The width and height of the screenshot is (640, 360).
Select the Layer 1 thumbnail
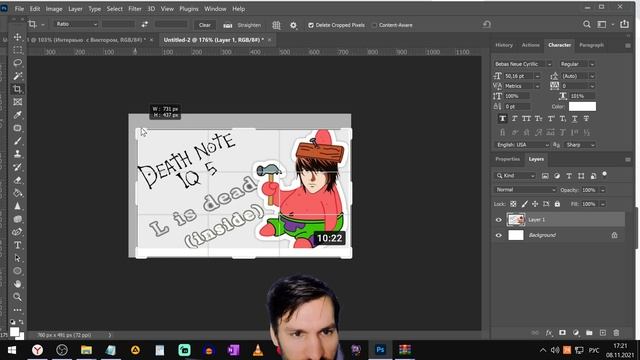pos(516,220)
